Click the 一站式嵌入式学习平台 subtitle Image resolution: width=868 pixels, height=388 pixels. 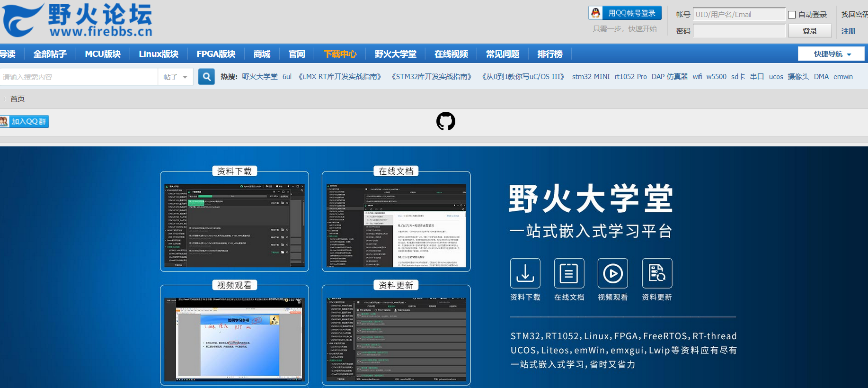(591, 231)
